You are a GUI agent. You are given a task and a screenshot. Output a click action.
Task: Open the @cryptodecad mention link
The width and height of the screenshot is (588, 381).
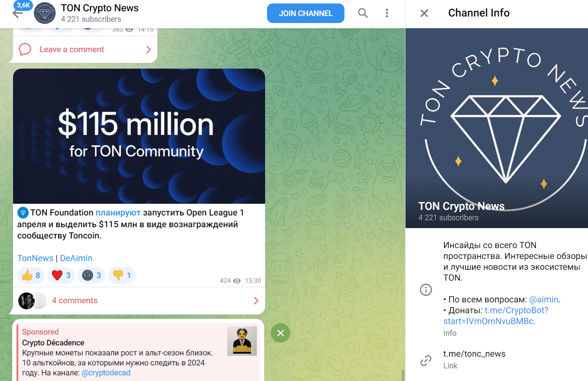(106, 373)
